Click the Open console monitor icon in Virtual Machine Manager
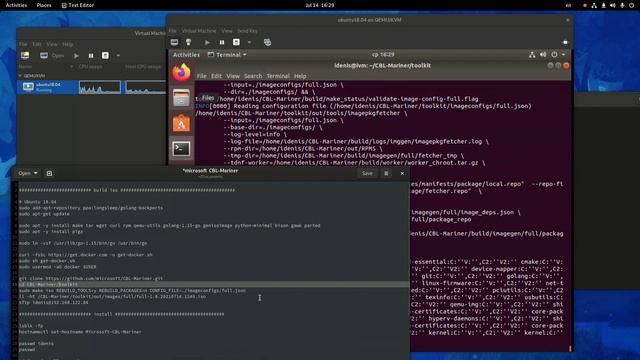This screenshot has height=360, width=640. 44,56
